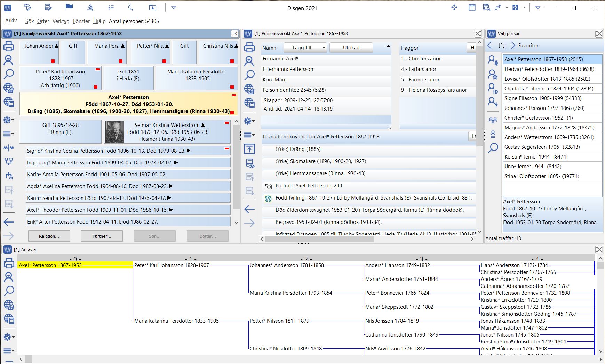Click person ID search icon in Välj person
605x364 pixels.
(x=493, y=88)
